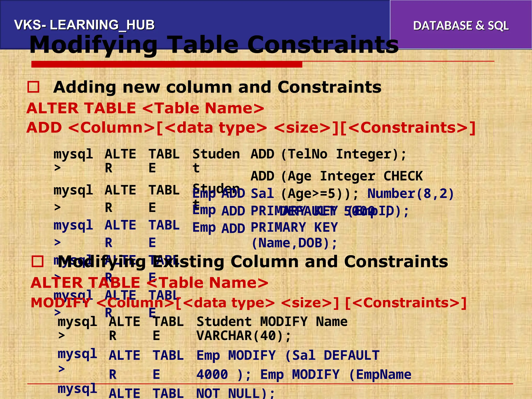Click the red ADD <Column> syntax line

click(251, 128)
